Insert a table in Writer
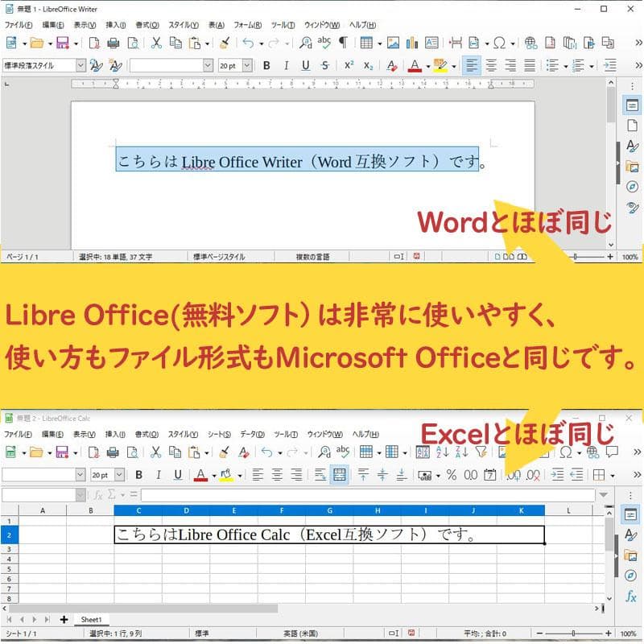644x644 pixels. (365, 42)
